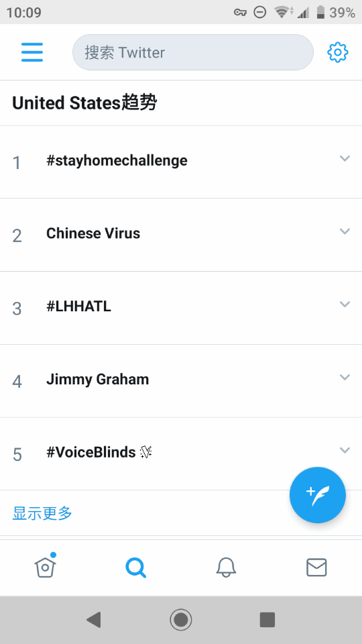Focus the 搜索 Twitter search field
Screen dimensions: 362x644
(193, 52)
